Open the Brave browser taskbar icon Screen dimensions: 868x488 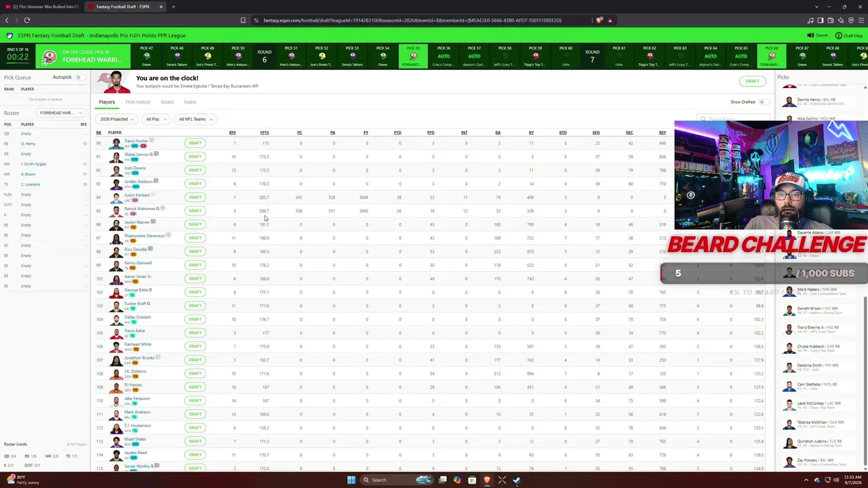487,480
